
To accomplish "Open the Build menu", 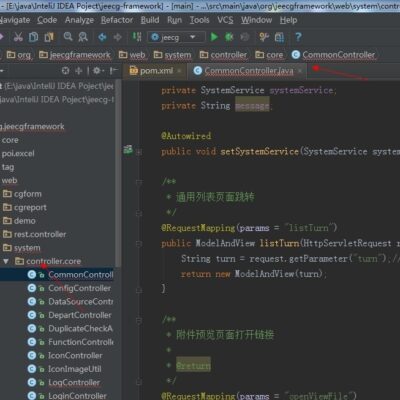I will click(150, 20).
